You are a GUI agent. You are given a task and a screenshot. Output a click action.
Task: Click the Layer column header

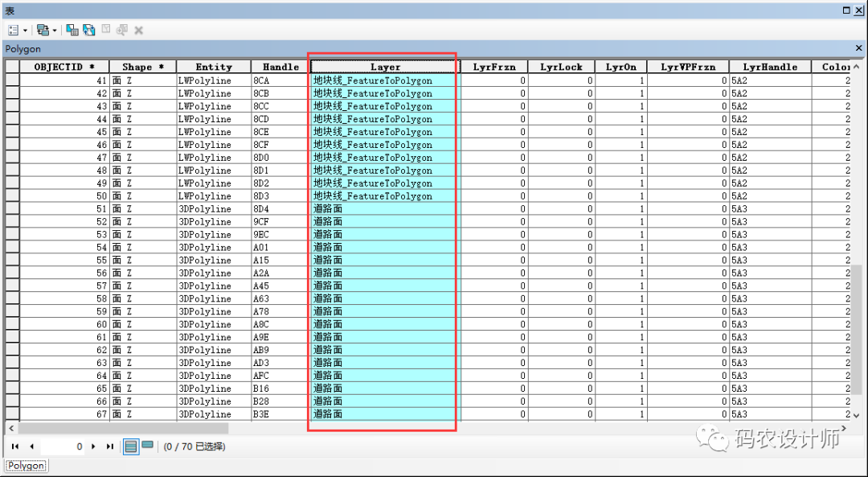pyautogui.click(x=384, y=67)
